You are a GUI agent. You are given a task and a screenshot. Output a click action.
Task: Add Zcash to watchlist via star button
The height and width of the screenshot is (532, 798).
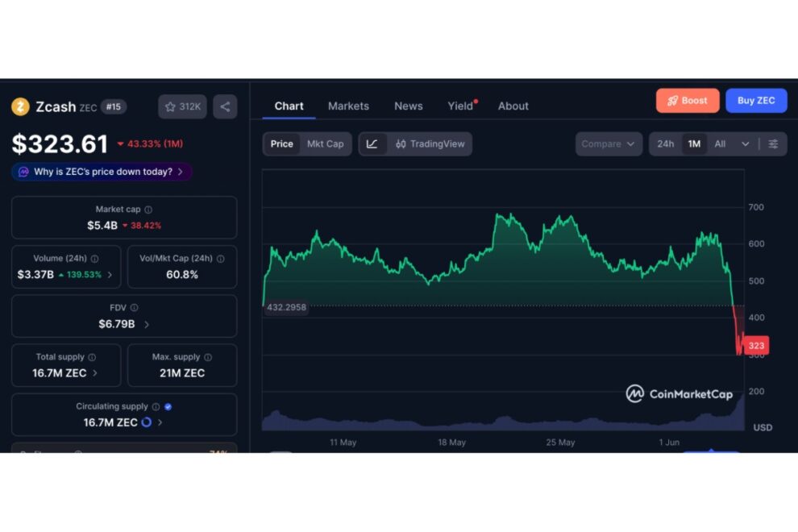point(182,106)
